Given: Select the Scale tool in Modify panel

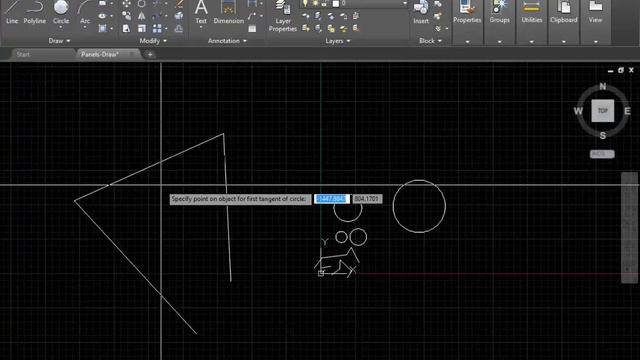Looking at the screenshot, I should 142,28.
